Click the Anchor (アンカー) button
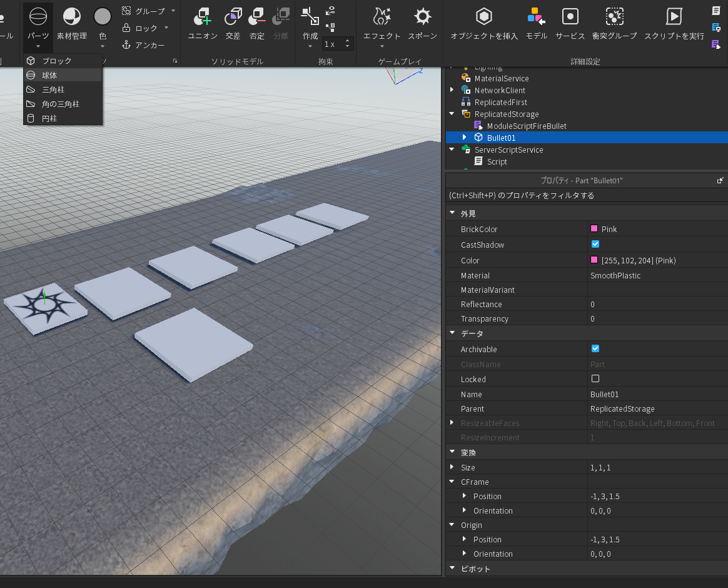 pos(143,45)
